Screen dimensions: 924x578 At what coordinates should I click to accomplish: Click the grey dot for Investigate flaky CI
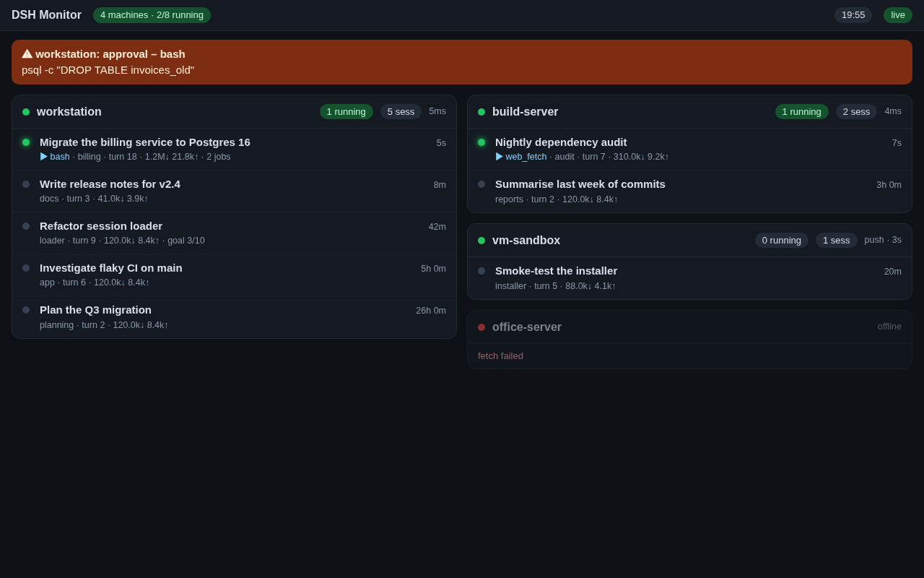click(26, 268)
